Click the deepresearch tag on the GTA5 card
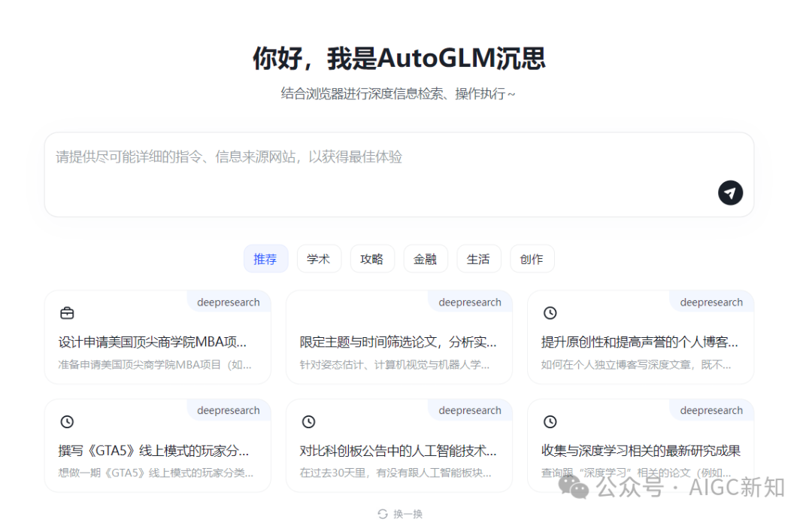 point(229,411)
